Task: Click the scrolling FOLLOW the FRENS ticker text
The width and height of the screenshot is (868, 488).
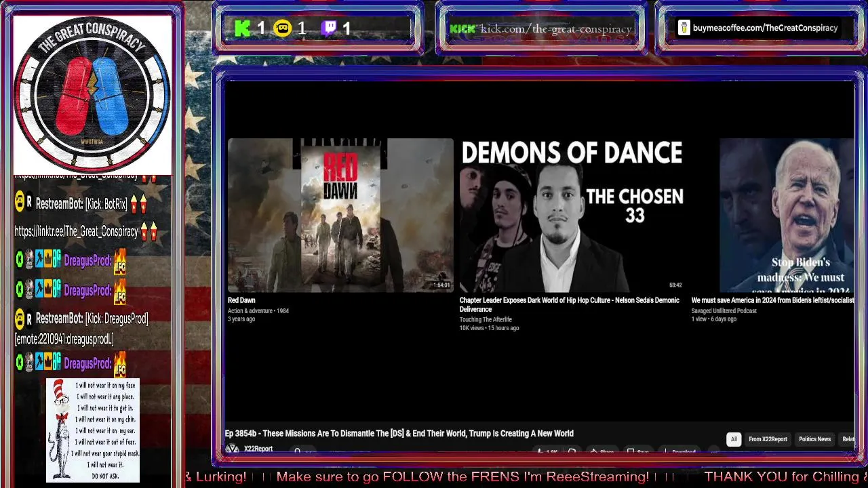Action: [x=462, y=476]
